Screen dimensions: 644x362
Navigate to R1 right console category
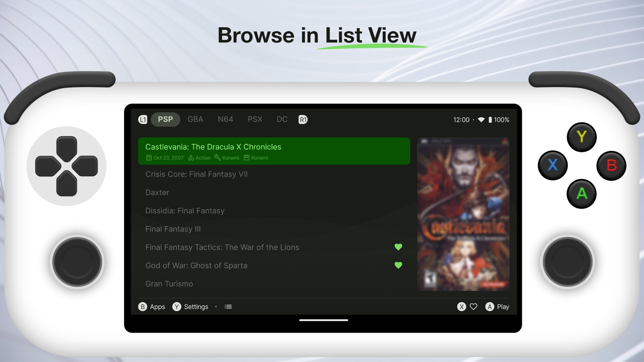pos(303,119)
